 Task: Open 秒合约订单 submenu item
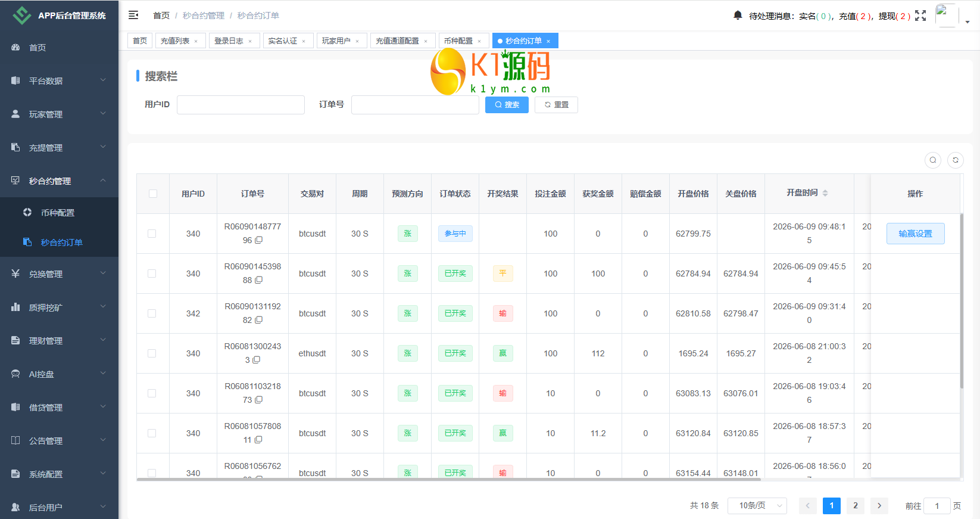click(x=59, y=243)
